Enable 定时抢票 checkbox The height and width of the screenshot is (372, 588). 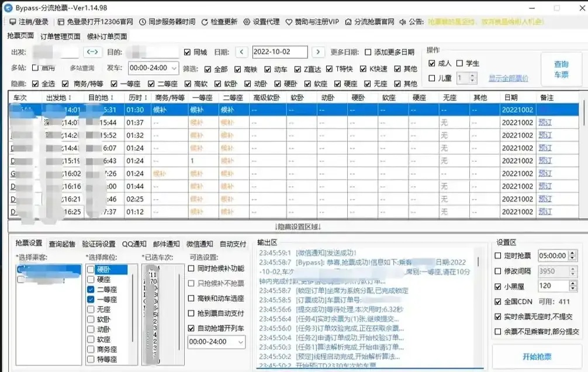click(497, 255)
